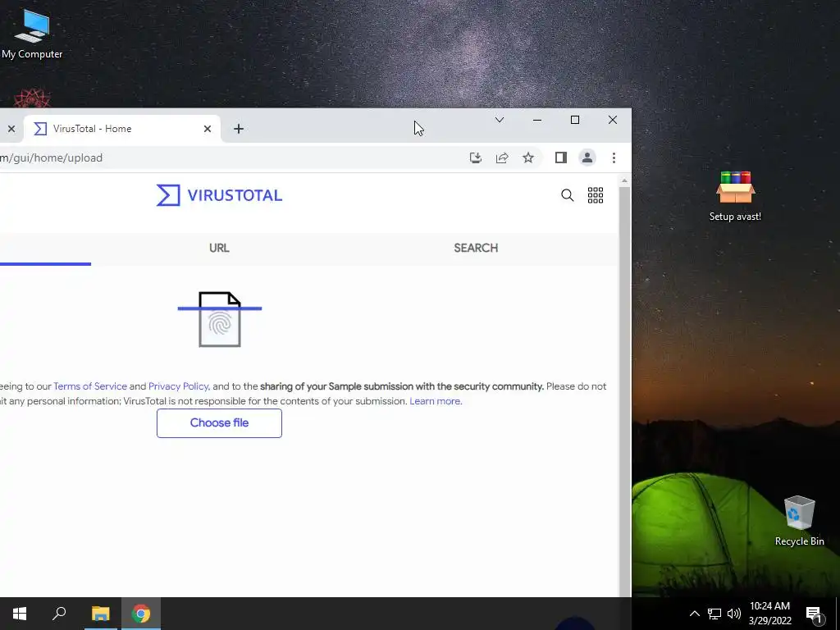Screen dimensions: 840x630
Task: Open My Computer desktop icon
Action: (x=32, y=34)
